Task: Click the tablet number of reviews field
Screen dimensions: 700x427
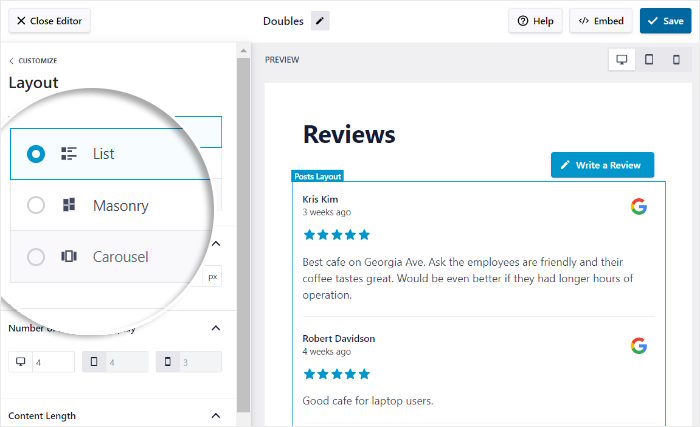Action: [x=127, y=362]
